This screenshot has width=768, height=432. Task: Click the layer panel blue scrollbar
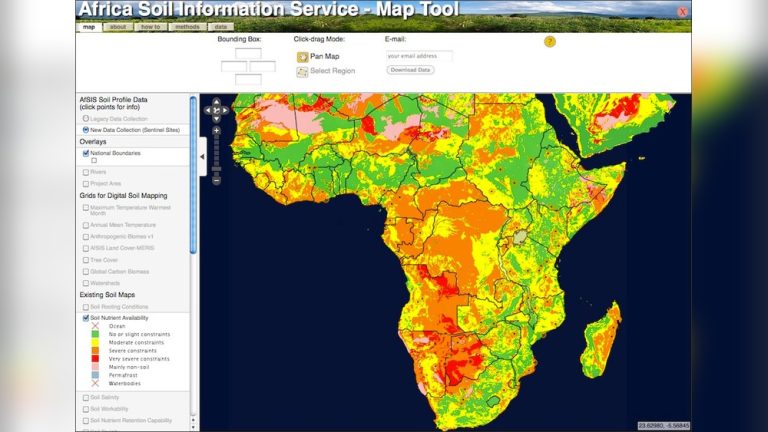click(x=193, y=175)
